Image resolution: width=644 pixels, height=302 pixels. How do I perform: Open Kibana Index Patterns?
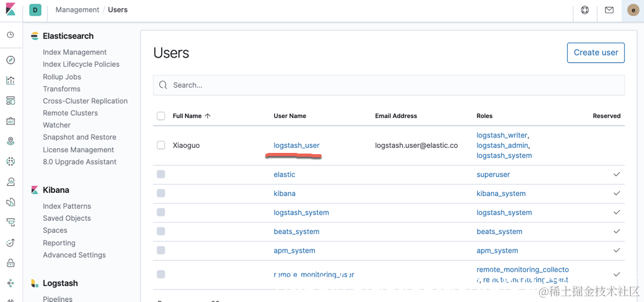tap(67, 206)
